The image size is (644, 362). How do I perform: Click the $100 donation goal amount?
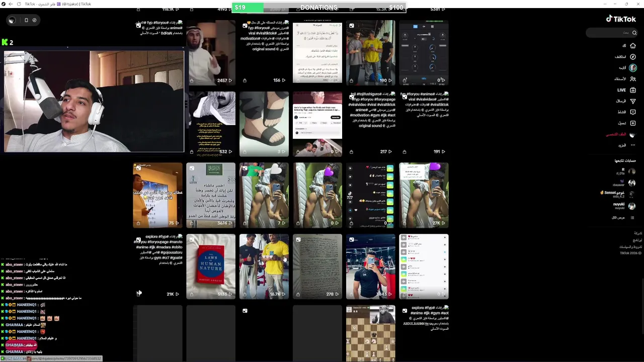click(x=396, y=8)
